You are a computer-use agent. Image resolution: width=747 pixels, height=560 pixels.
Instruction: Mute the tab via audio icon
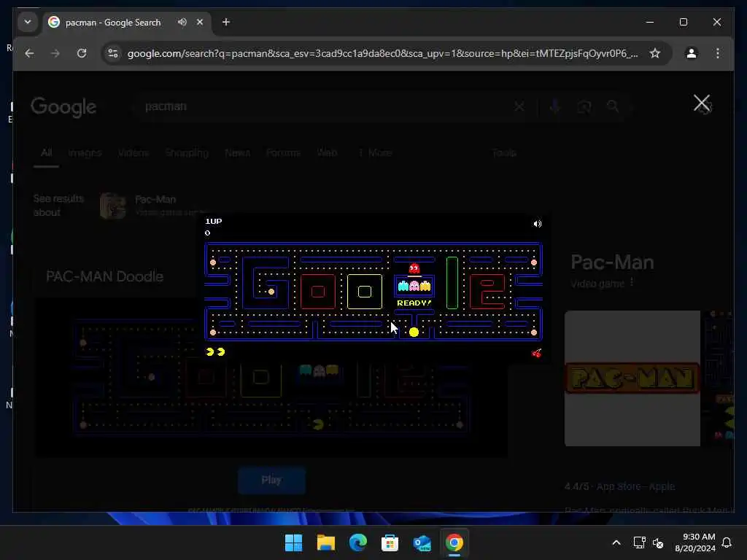coord(182,22)
